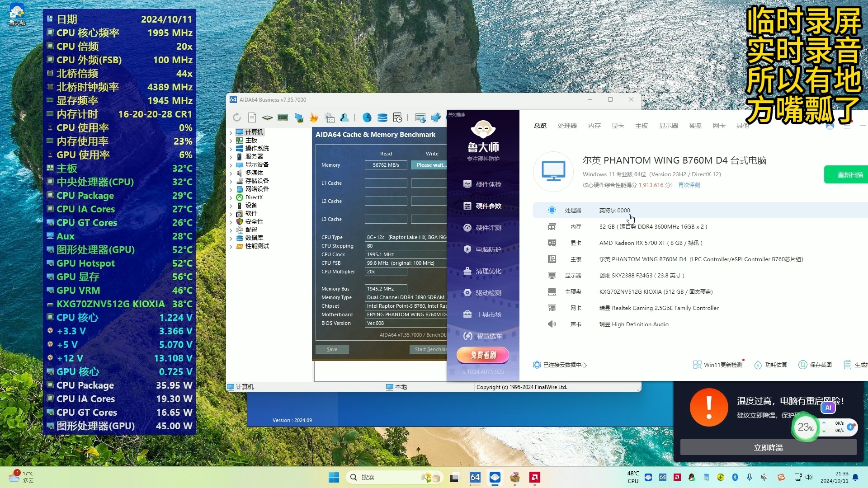The height and width of the screenshot is (488, 868).
Task: Click the memory module toolbar icon
Action: click(x=283, y=118)
